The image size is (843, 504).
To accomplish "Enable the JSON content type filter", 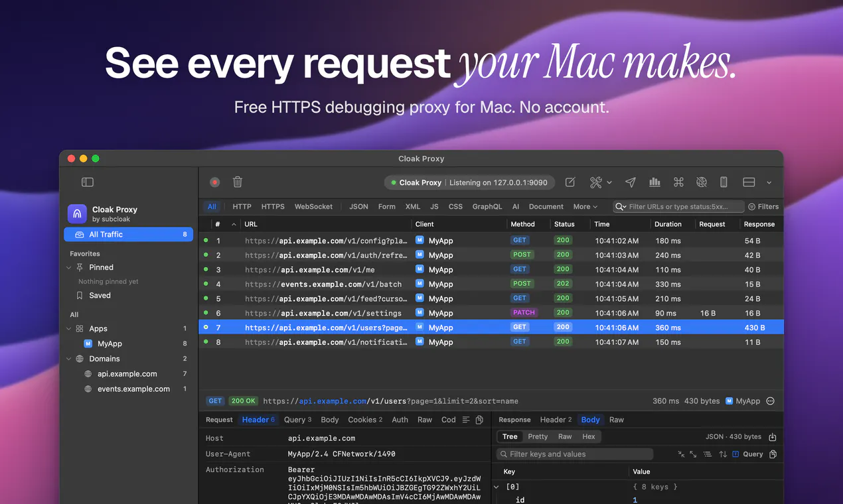I will coord(358,207).
